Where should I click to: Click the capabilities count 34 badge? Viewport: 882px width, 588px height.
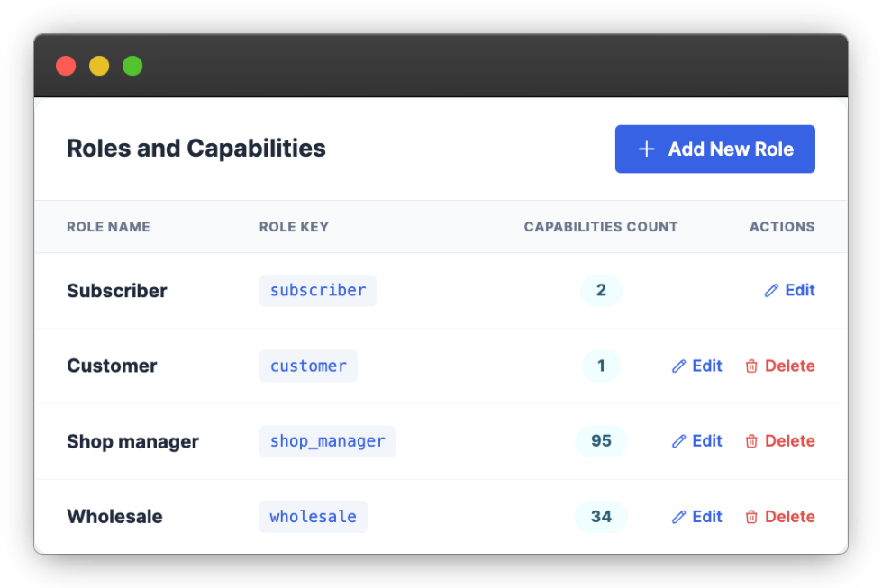(x=601, y=517)
